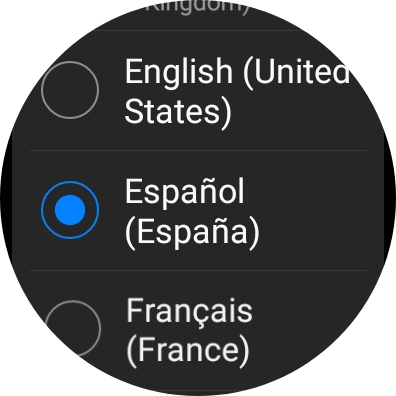Tap blank space right of "(France)" text

[x=293, y=352]
